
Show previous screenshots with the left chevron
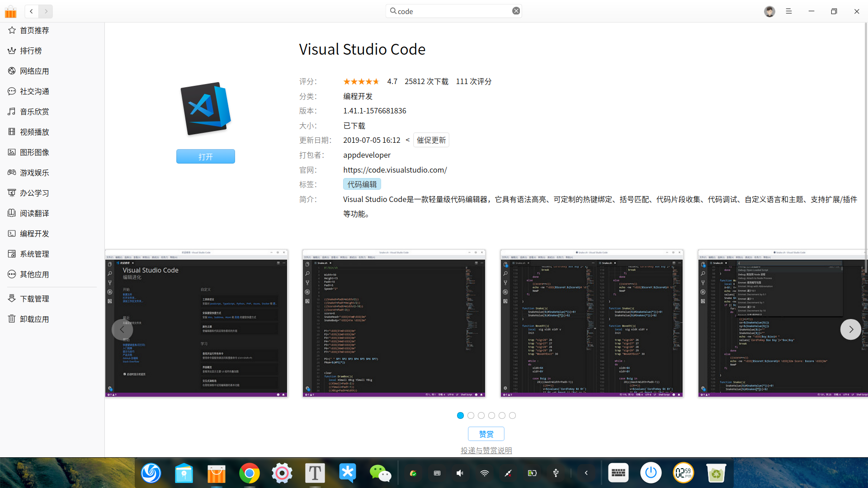click(122, 329)
